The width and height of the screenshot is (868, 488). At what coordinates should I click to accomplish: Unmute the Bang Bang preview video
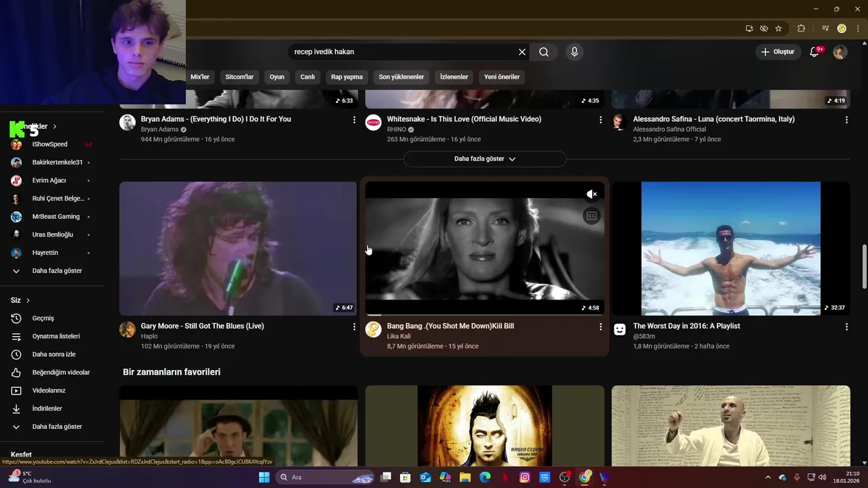(x=591, y=195)
